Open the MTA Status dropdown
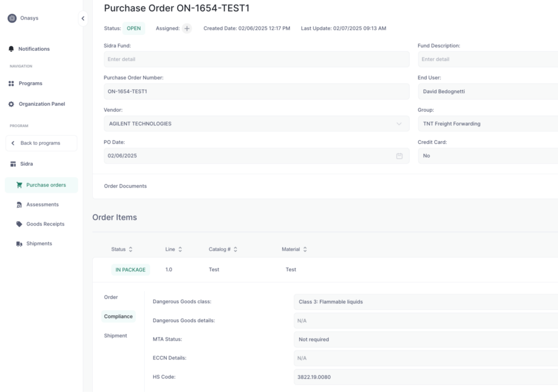Viewport: 558px width, 392px height. tap(426, 339)
